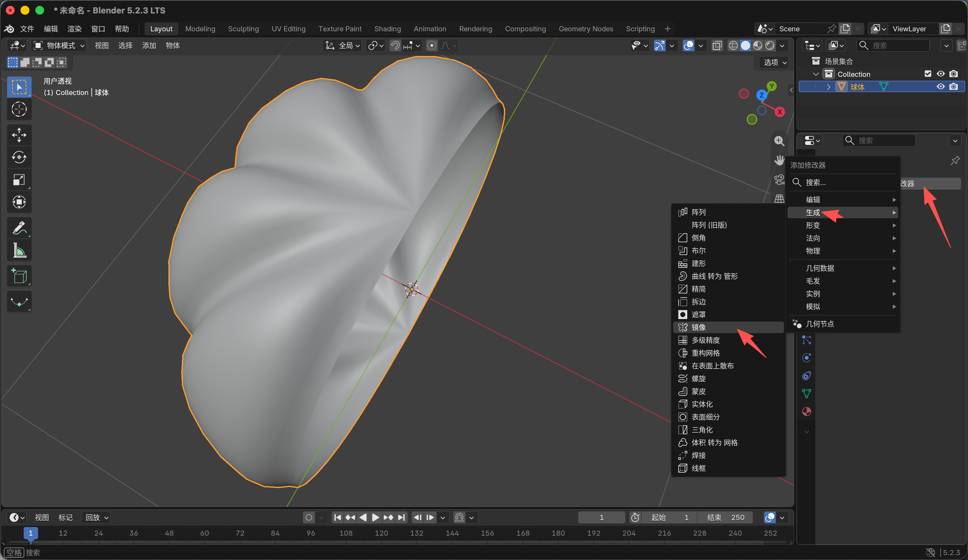
Task: Click the modifier menu 搜索 search field
Action: [843, 182]
